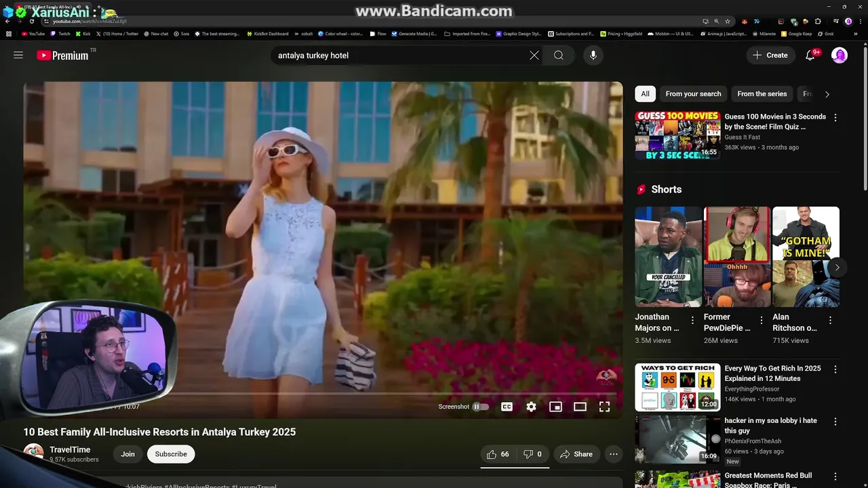This screenshot has height=488, width=868.
Task: Click the EverythingProfessor channel name
Action: tap(752, 389)
